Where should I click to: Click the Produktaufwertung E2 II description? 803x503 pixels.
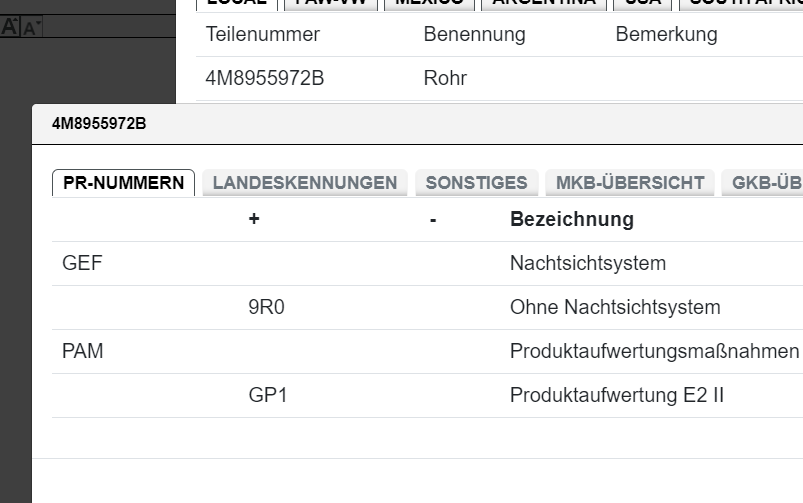(616, 396)
